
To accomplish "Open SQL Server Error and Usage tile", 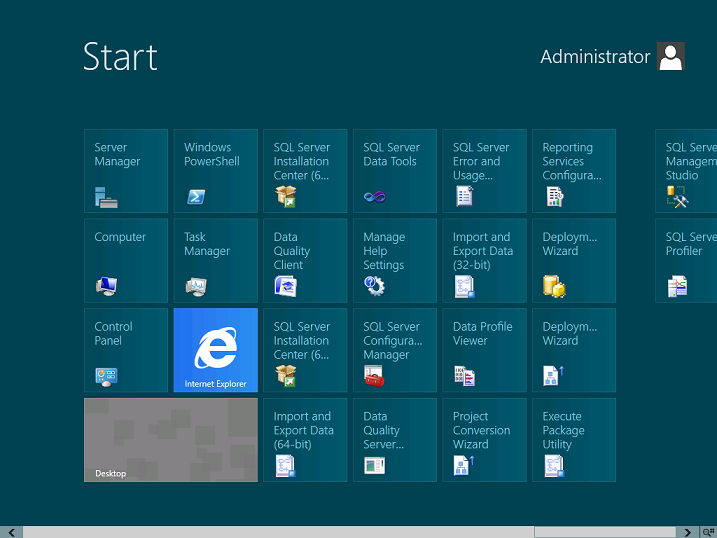I will [484, 170].
